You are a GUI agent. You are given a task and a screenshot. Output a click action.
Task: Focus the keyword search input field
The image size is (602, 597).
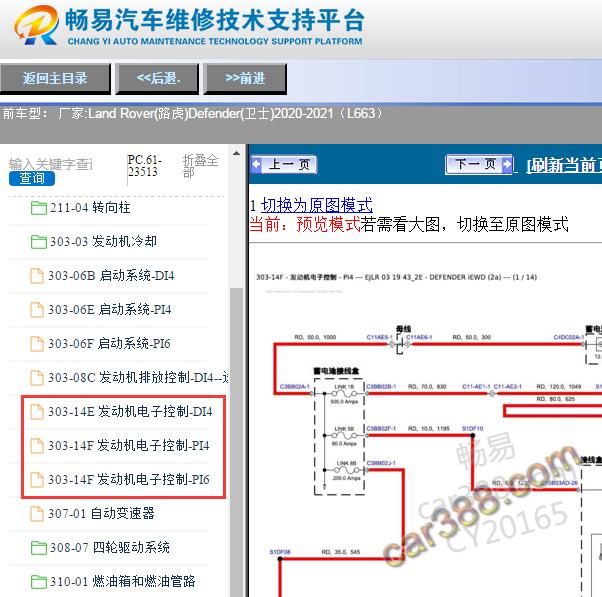pos(50,164)
